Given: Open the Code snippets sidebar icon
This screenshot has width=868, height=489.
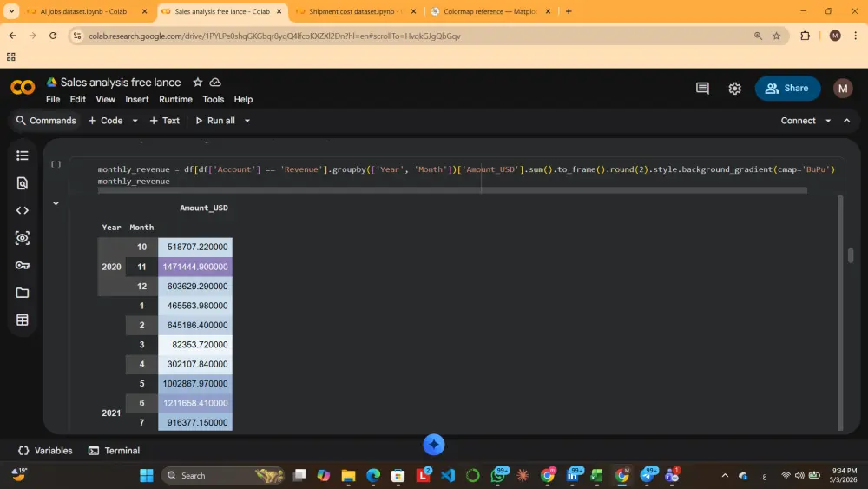Looking at the screenshot, I should (x=23, y=210).
